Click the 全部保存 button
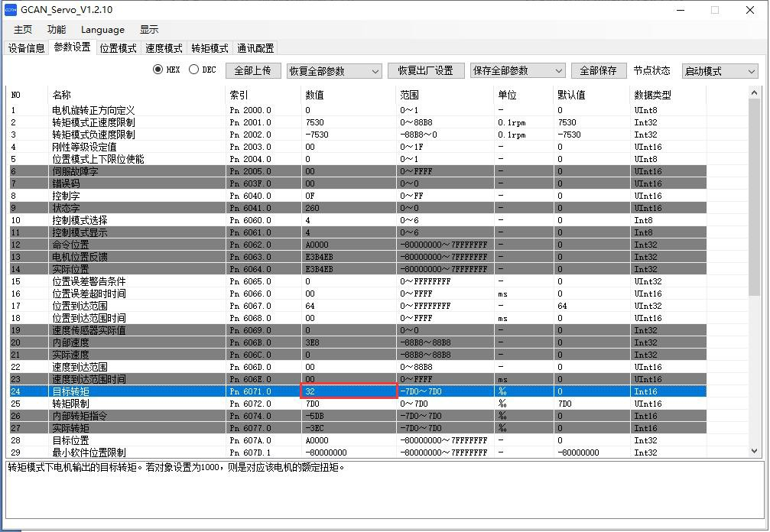The height and width of the screenshot is (532, 770). click(598, 70)
